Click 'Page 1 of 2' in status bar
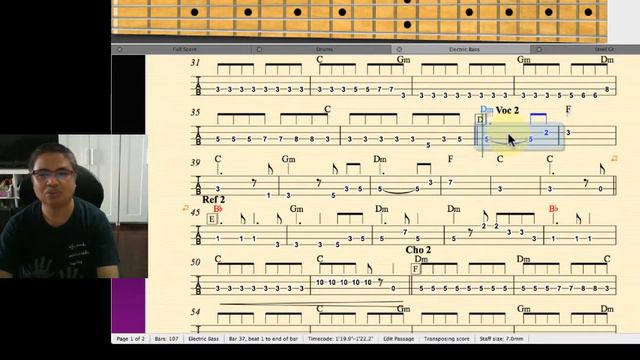The width and height of the screenshot is (640, 360). click(131, 339)
